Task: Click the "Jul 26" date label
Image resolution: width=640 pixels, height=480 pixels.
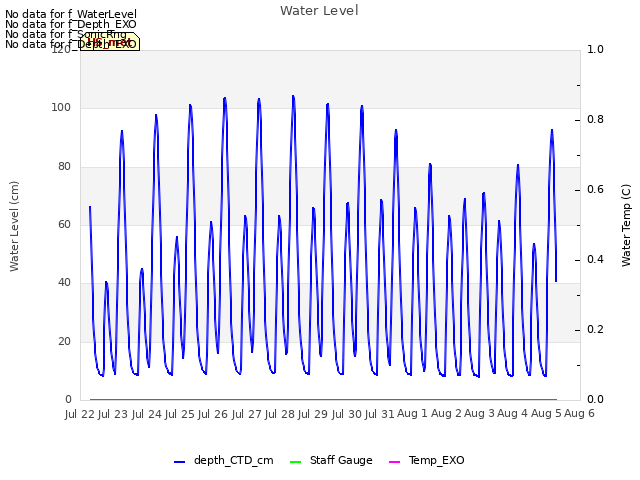Action: tap(213, 414)
